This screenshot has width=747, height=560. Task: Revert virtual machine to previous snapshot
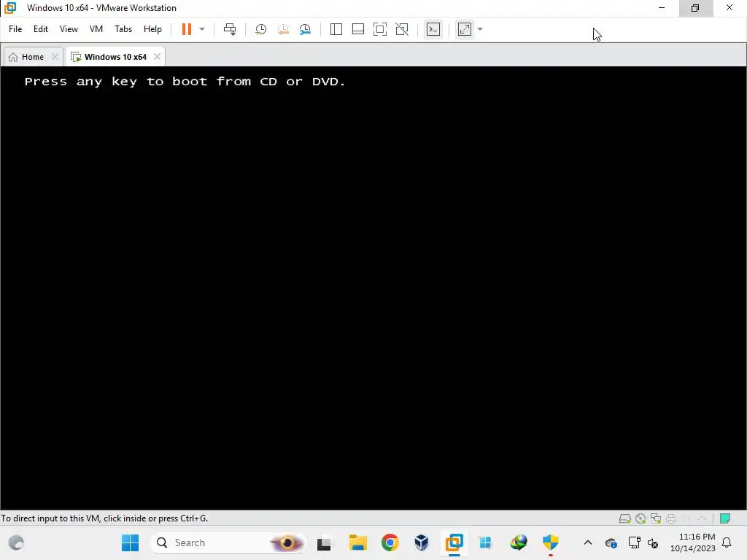tap(283, 29)
